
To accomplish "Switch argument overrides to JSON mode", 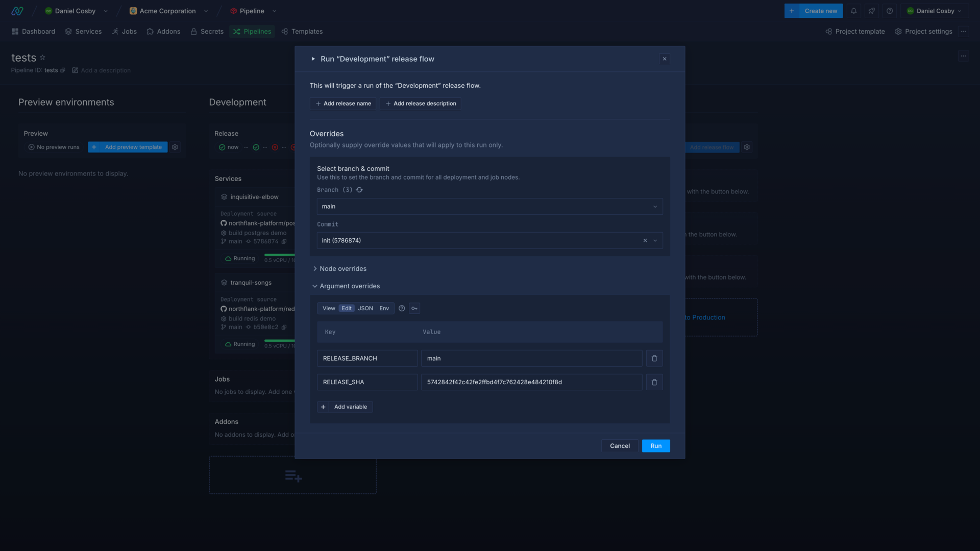I will click(x=365, y=308).
